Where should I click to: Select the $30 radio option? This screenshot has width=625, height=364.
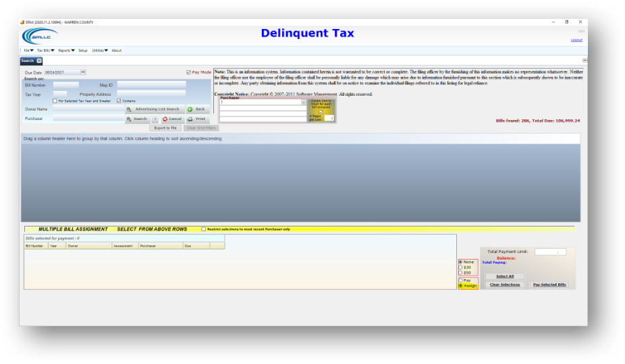coord(460,268)
